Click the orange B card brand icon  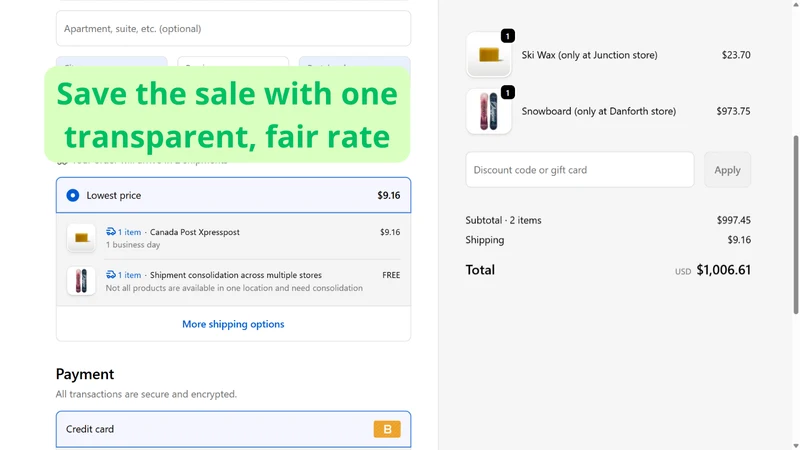coord(387,429)
